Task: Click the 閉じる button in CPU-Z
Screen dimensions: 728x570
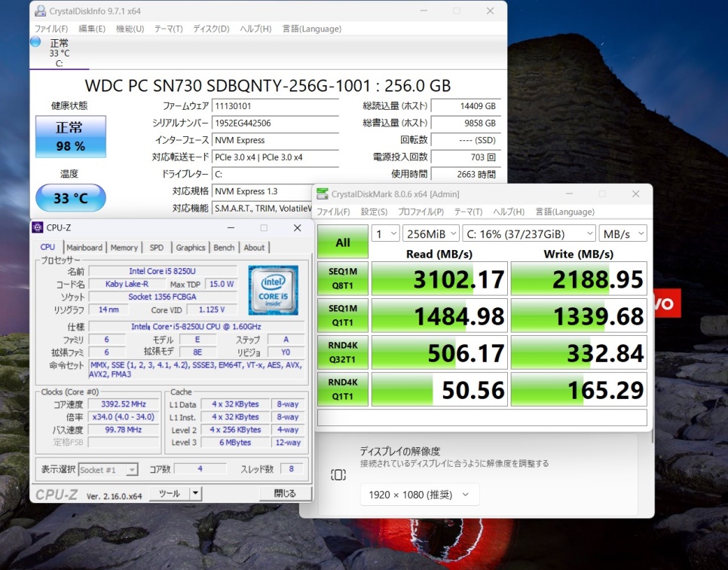Action: point(285,493)
